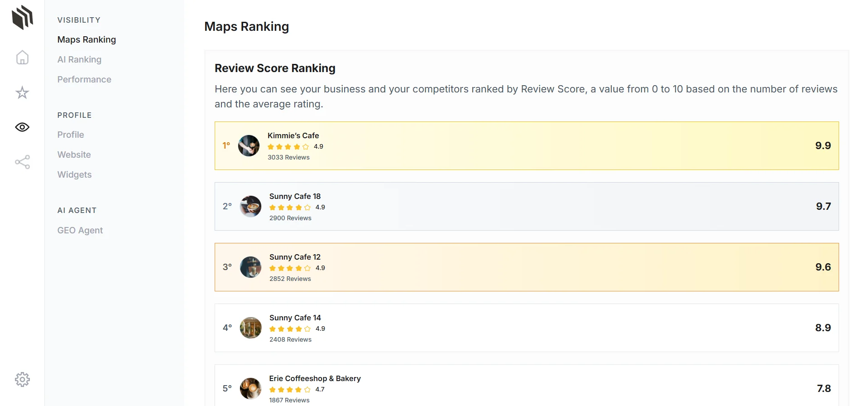Click Sunny Cafe 14 star rating
Screen dimensions: 868x406
290,329
